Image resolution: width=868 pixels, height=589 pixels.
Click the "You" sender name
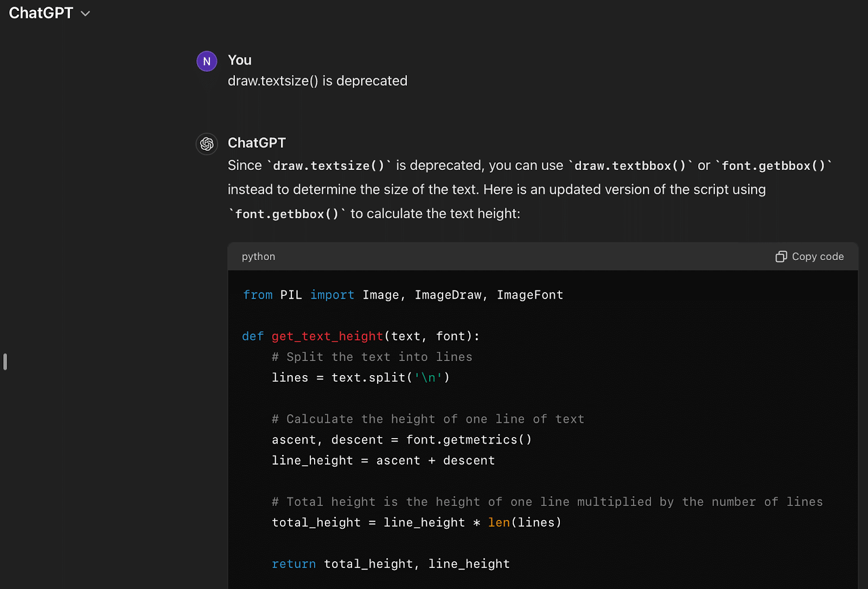(239, 60)
